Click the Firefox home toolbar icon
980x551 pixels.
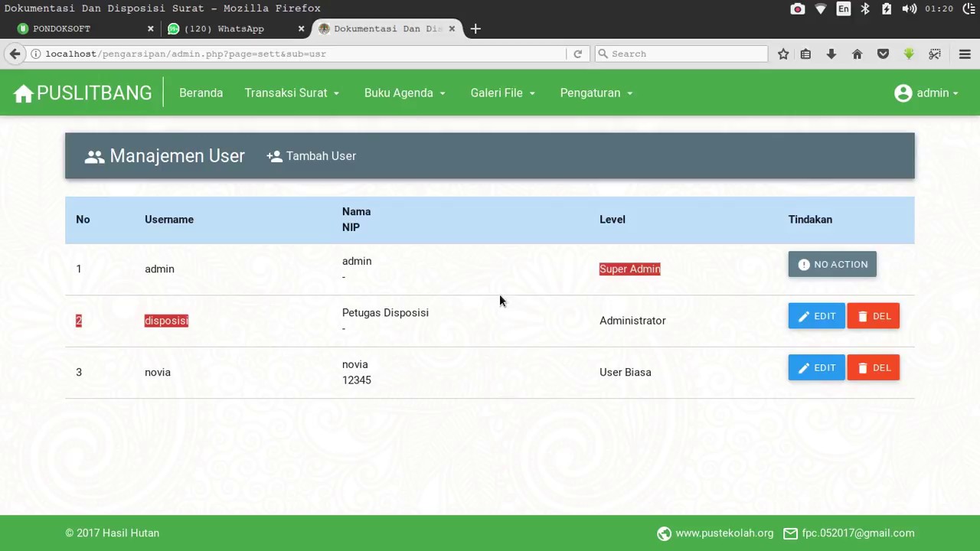[x=857, y=54]
